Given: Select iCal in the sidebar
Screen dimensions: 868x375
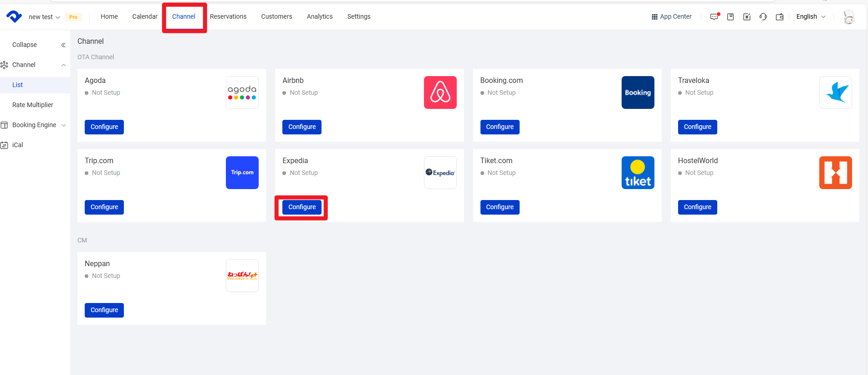Looking at the screenshot, I should tap(18, 145).
